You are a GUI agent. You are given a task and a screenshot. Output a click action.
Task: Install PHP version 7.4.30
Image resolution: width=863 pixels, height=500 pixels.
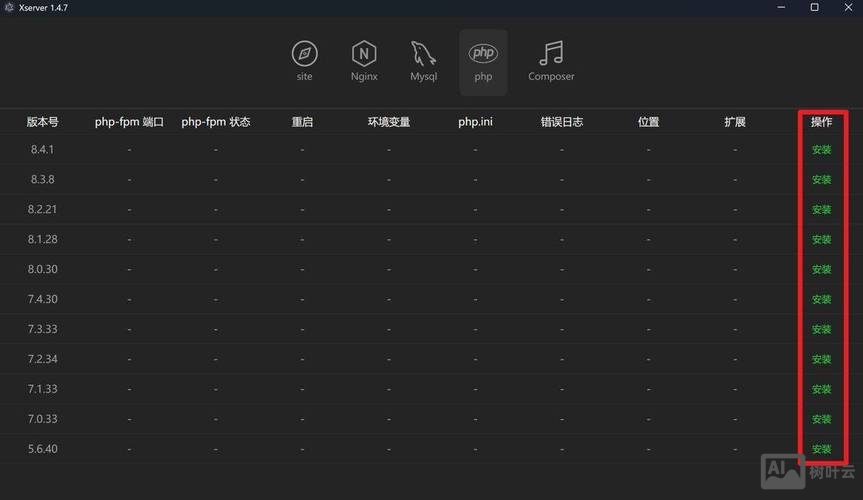coord(821,300)
